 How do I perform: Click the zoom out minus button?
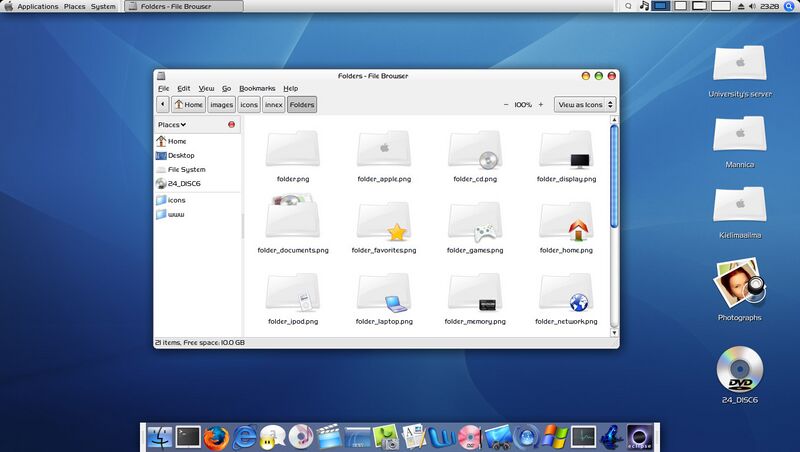click(506, 104)
